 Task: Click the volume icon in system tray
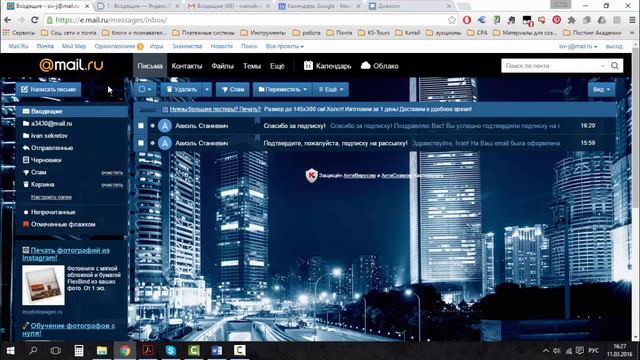pos(556,351)
